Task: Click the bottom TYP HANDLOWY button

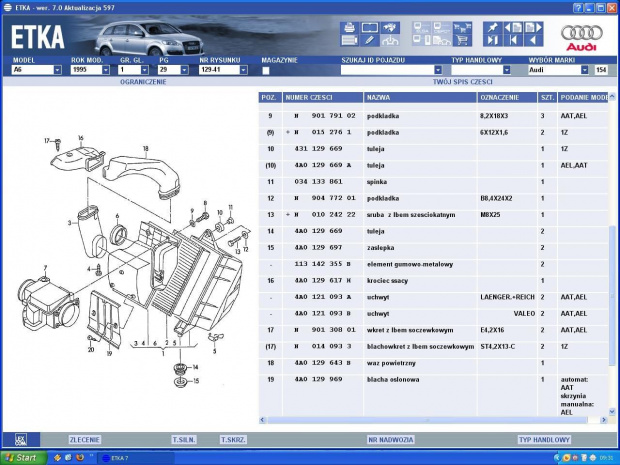Action: pos(544,440)
